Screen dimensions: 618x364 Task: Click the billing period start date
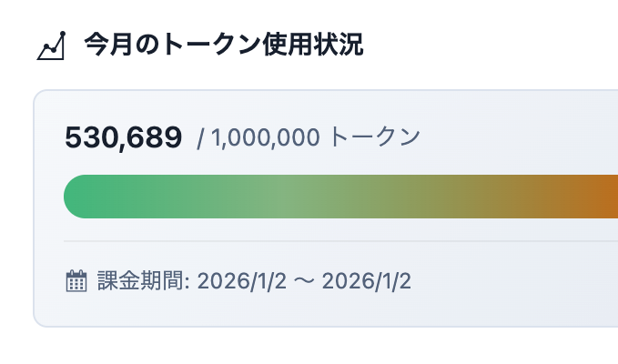pyautogui.click(x=242, y=280)
